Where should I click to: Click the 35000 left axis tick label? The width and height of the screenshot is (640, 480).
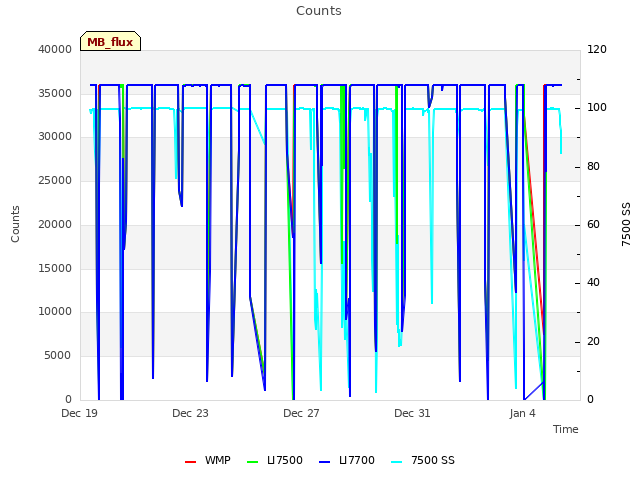coord(55,93)
